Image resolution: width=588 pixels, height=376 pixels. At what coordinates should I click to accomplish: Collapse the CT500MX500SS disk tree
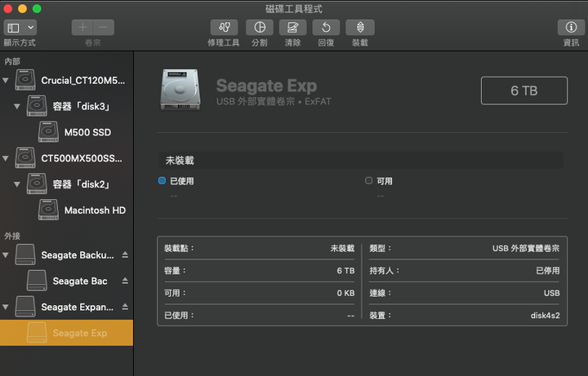tap(6, 158)
